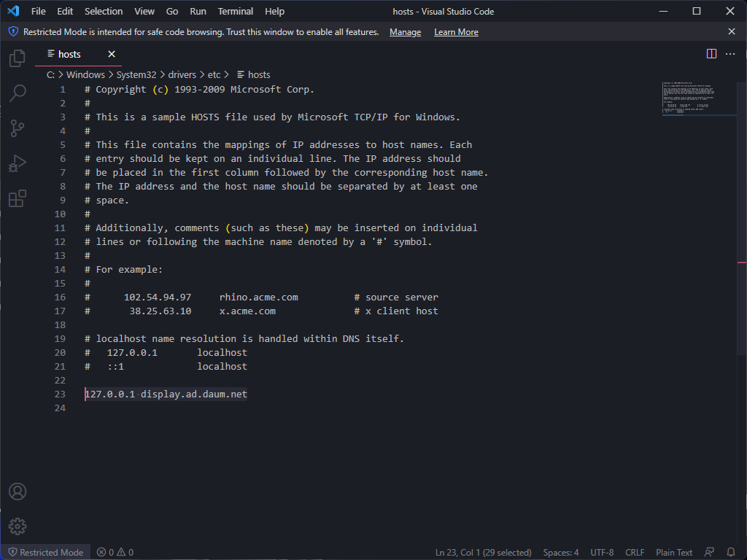The image size is (747, 560).
Task: Click Restricted Mode in status bar
Action: (x=46, y=552)
